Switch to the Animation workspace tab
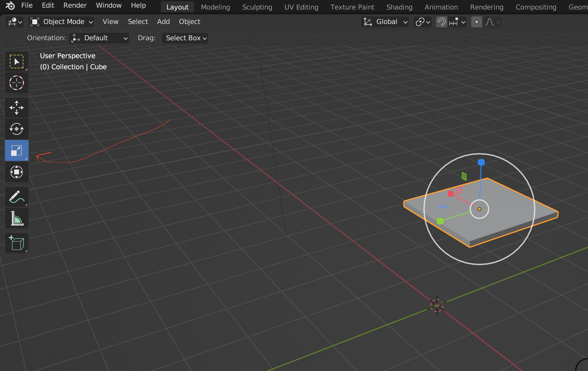588x371 pixels. 441,7
